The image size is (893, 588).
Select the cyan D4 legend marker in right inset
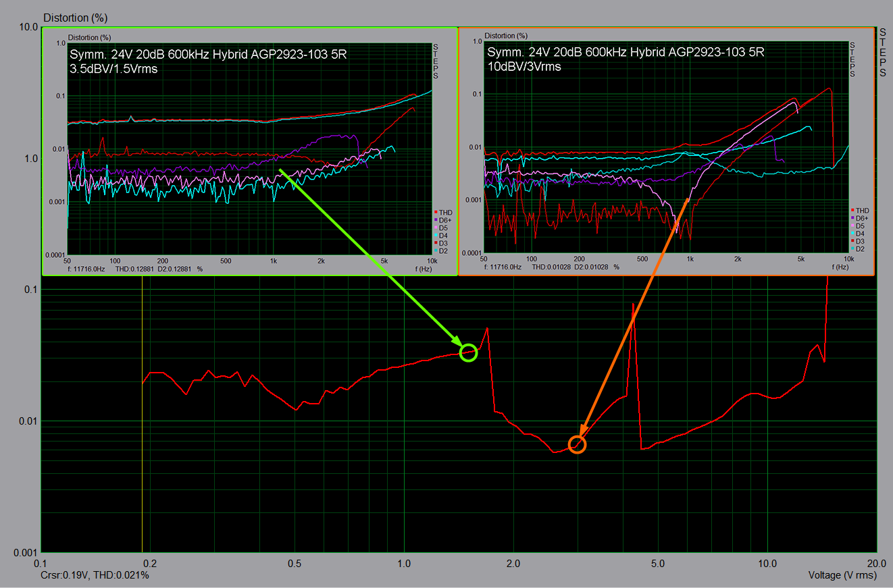click(x=851, y=233)
